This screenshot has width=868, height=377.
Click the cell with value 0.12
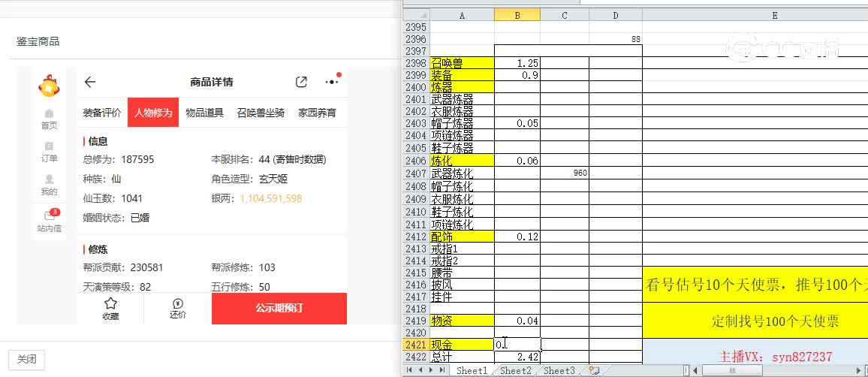click(x=517, y=237)
